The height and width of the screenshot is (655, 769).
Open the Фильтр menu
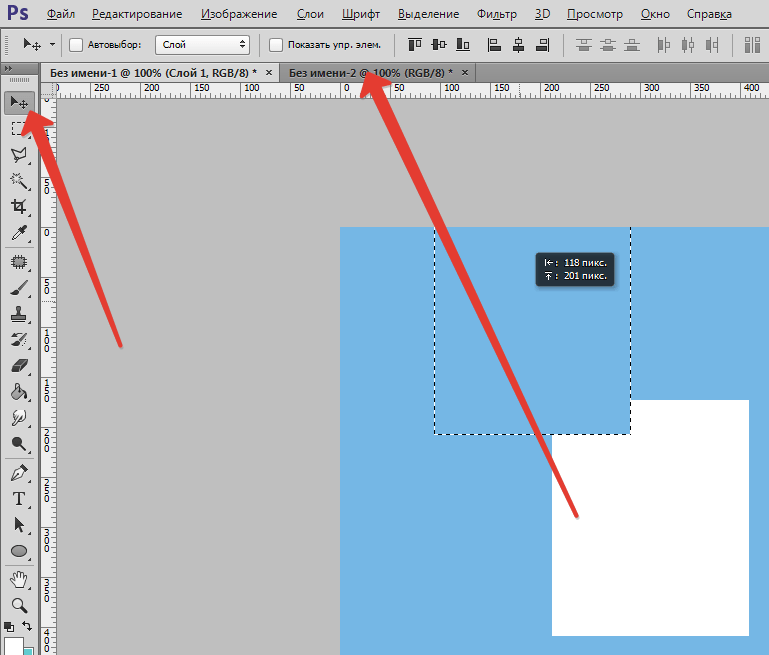(x=496, y=14)
